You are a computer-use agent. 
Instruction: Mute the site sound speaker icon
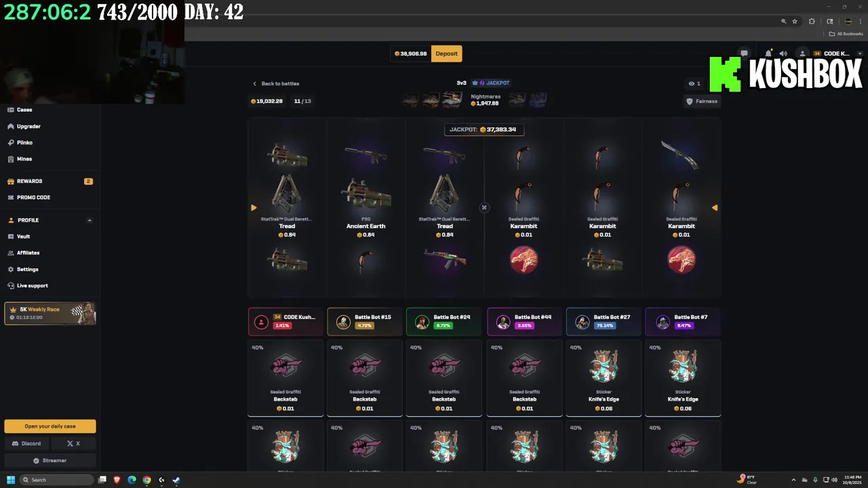(x=783, y=54)
